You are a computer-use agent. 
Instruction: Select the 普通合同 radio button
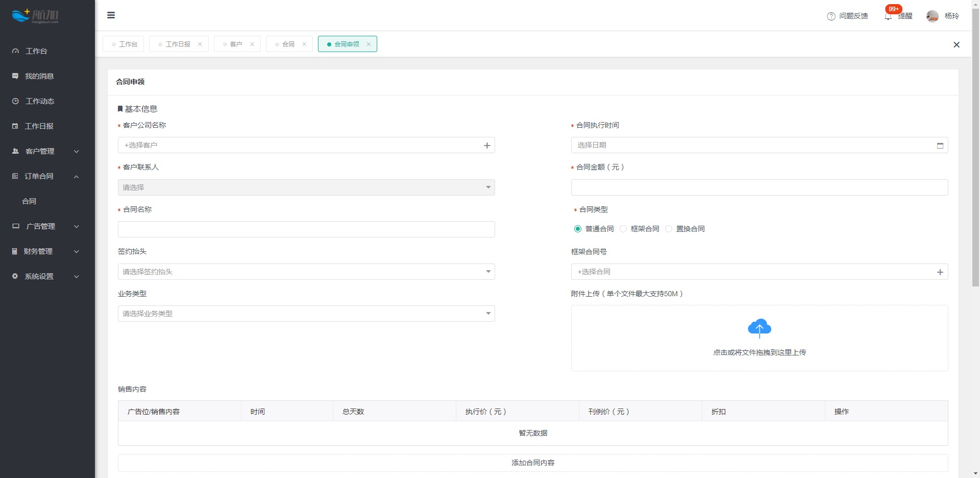pos(578,229)
